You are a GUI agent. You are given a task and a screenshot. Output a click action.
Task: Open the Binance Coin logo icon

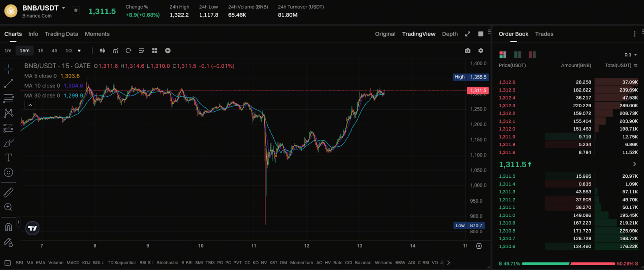coord(11,11)
